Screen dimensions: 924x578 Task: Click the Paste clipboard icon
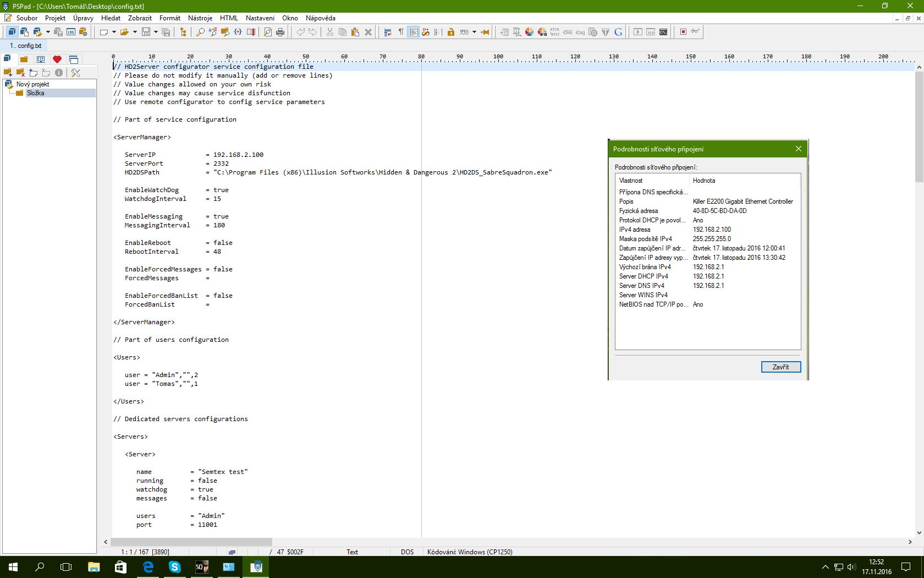355,32
